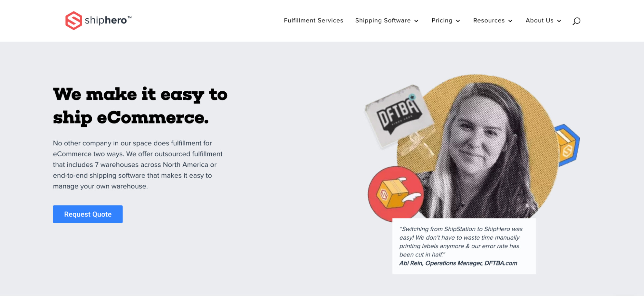Expand the Shipping Software chevron
Viewport: 644px width, 296px height.
[416, 21]
